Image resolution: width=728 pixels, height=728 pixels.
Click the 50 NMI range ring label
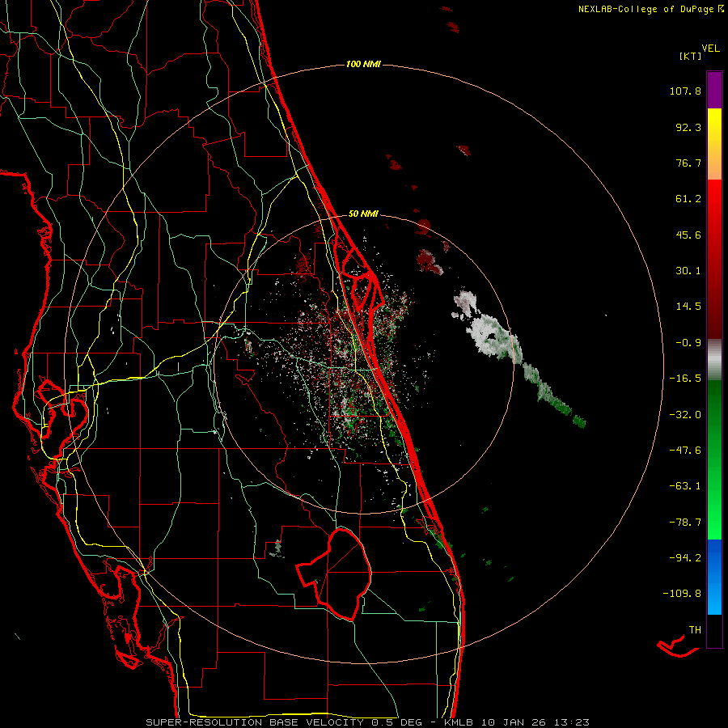tap(363, 214)
